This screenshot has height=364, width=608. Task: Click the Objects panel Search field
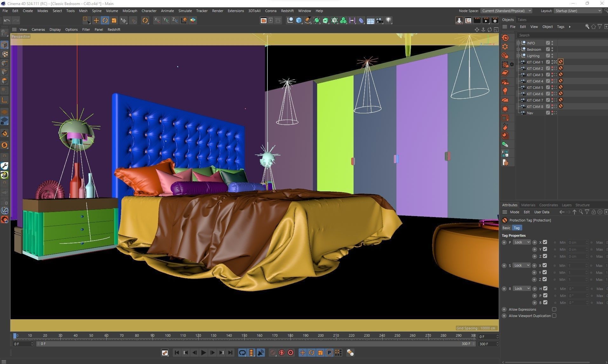point(562,35)
